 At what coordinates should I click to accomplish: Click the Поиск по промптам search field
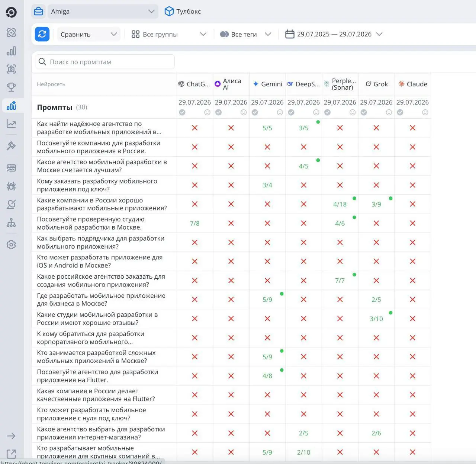coord(105,62)
